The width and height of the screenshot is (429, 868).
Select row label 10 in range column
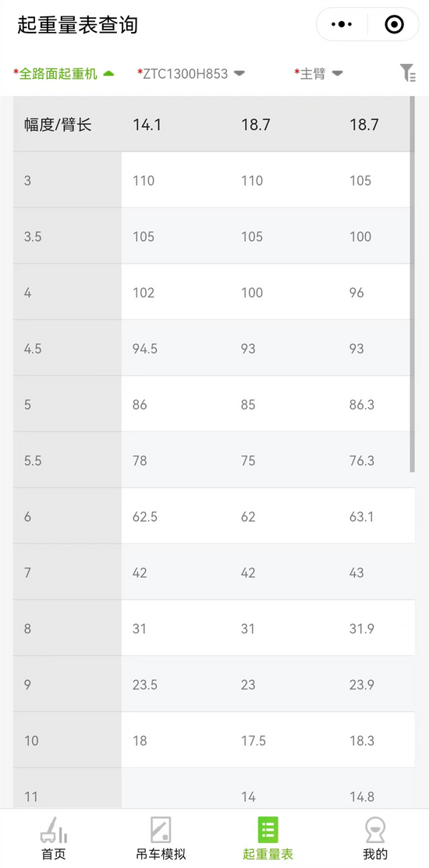click(31, 741)
